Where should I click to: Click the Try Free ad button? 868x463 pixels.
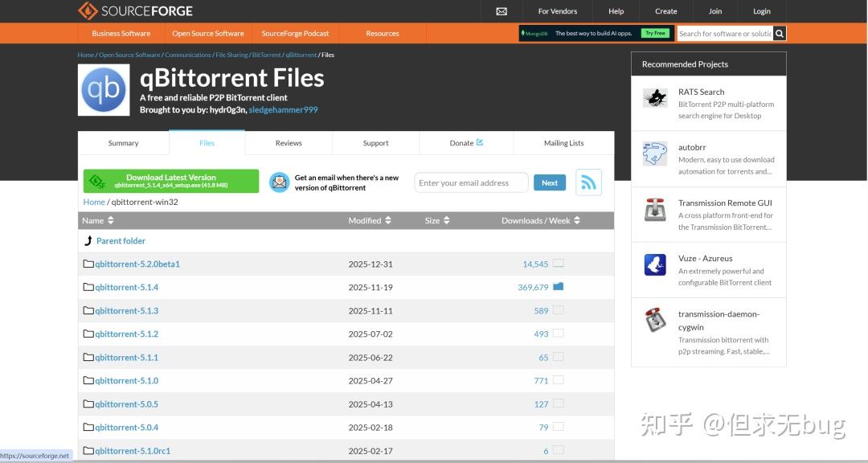pos(655,33)
